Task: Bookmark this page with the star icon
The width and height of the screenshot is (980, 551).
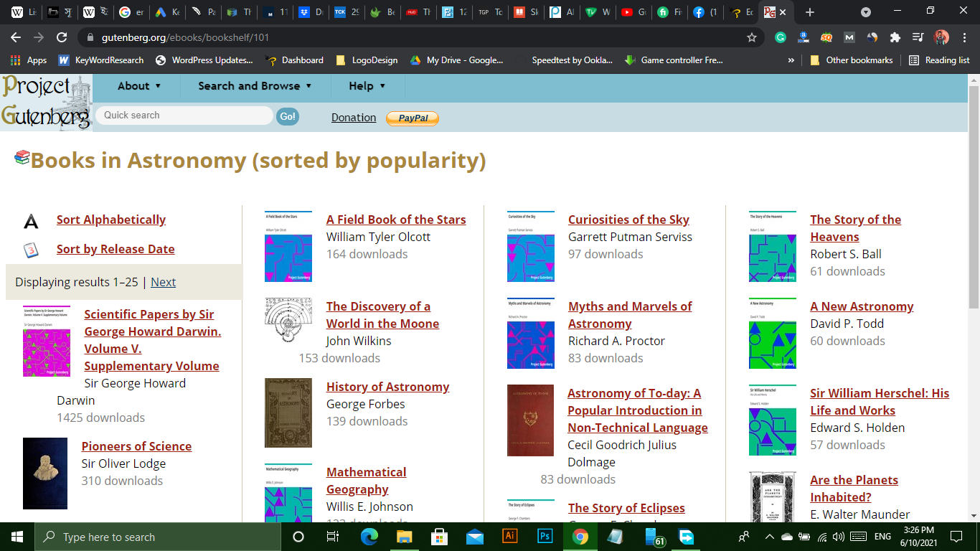Action: click(x=752, y=37)
